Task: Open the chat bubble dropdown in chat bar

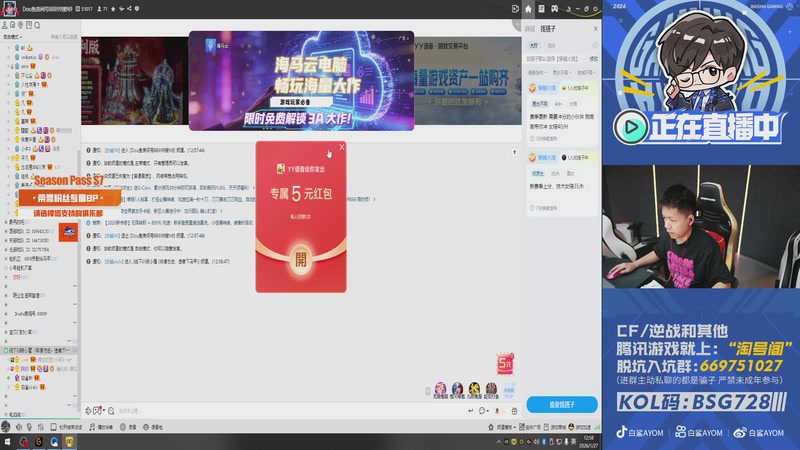Action: pyautogui.click(x=483, y=411)
